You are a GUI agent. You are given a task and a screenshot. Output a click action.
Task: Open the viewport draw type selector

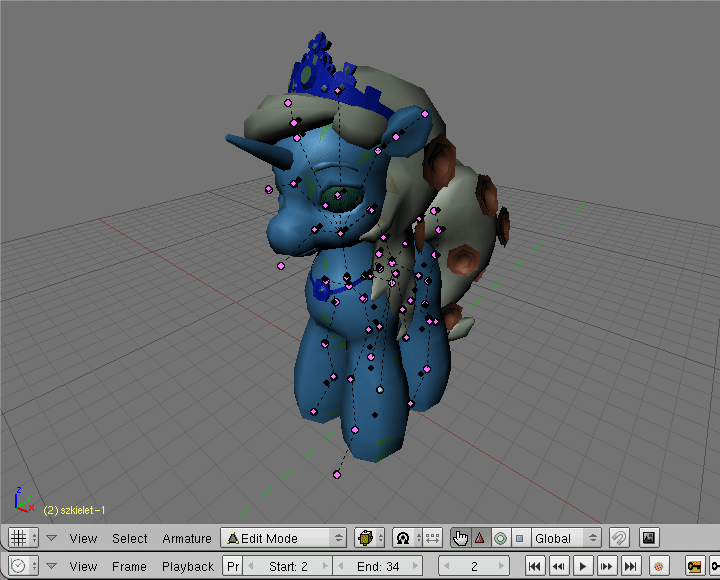[x=370, y=538]
